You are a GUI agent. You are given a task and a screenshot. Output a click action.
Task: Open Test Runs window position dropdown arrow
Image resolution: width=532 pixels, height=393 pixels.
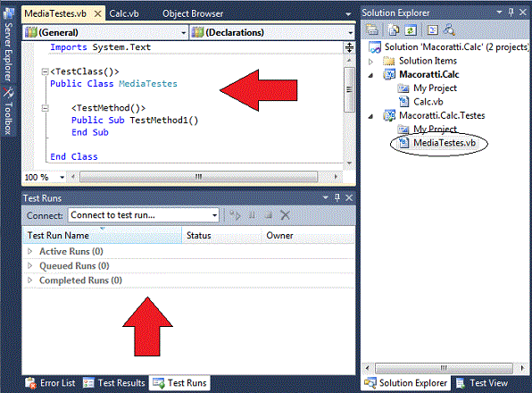[x=326, y=197]
